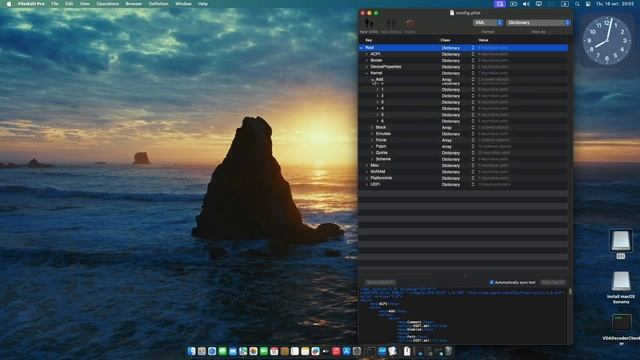Select item 3 under Add array
This screenshot has height=360, width=640.
[x=463, y=102]
